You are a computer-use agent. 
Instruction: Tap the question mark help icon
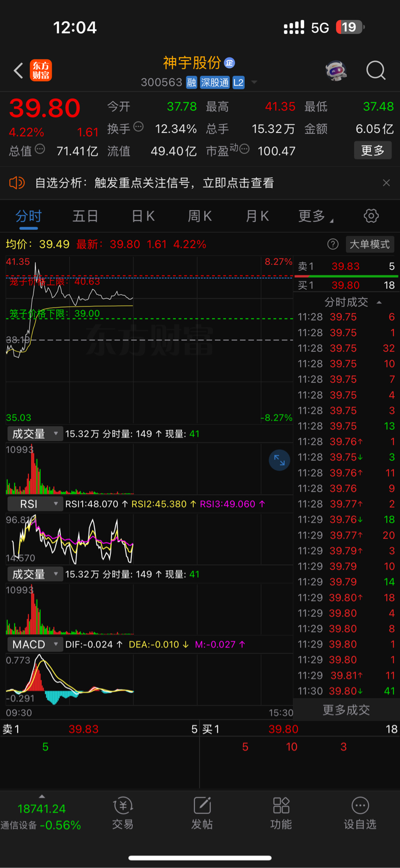(x=333, y=244)
